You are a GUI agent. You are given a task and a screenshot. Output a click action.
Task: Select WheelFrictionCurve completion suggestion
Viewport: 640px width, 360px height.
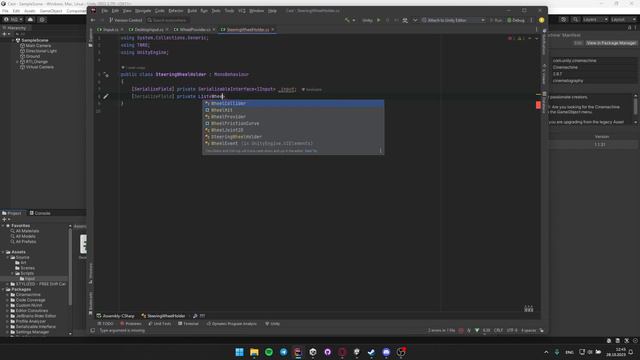point(293,123)
